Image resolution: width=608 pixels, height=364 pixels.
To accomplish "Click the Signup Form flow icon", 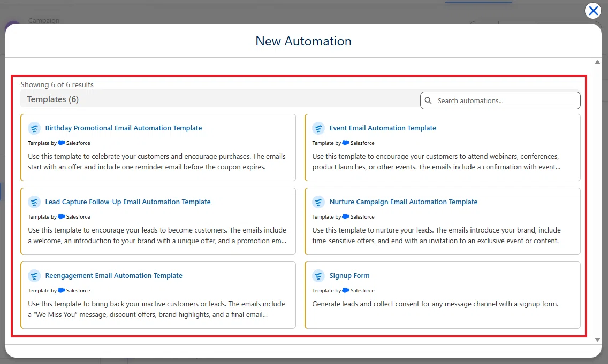I will (x=318, y=276).
